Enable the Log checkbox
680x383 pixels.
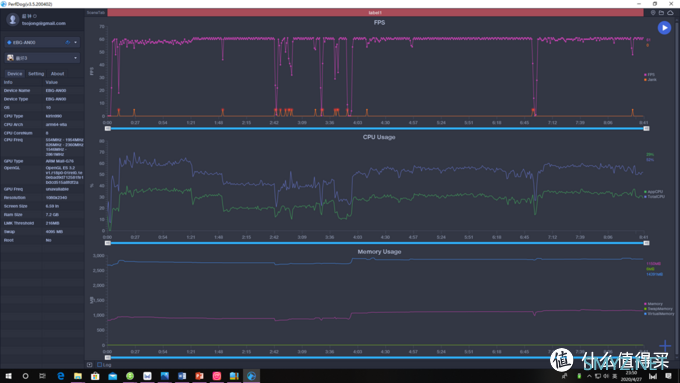tap(99, 365)
